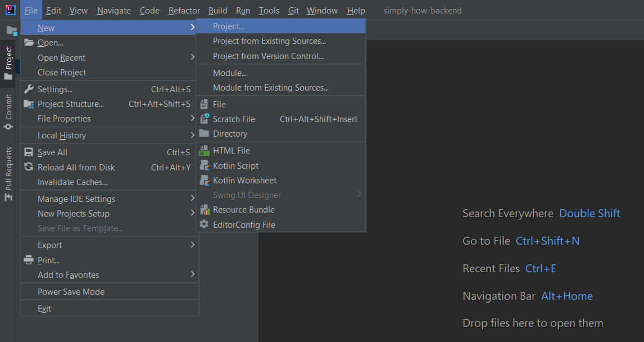
Task: Click the Save All floppy disk icon
Action: point(29,152)
